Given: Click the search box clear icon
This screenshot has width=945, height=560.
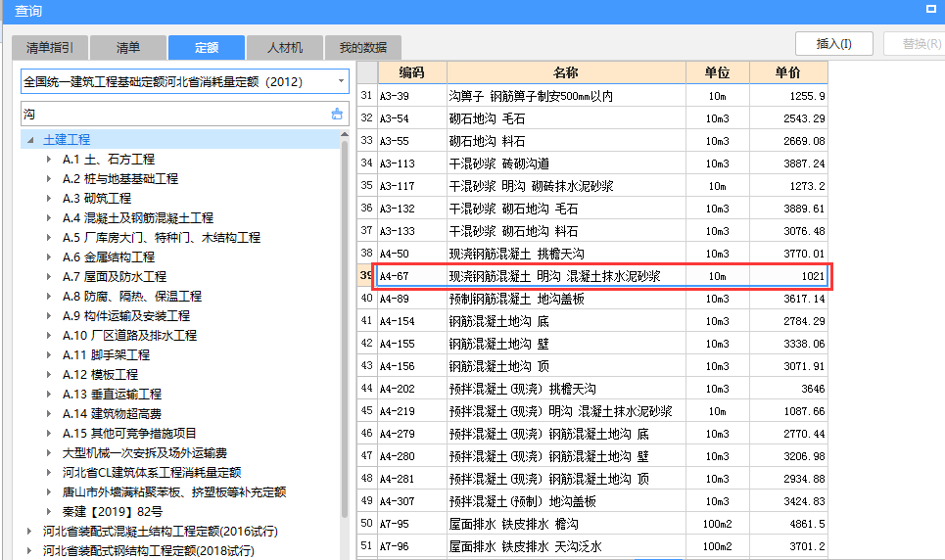Looking at the screenshot, I should coord(337,114).
